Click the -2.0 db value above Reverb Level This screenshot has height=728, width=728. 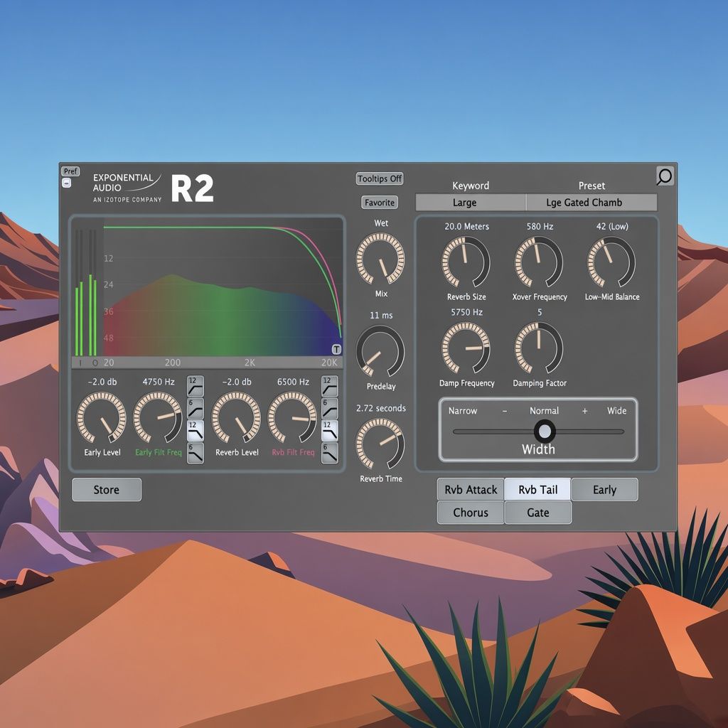pos(237,382)
